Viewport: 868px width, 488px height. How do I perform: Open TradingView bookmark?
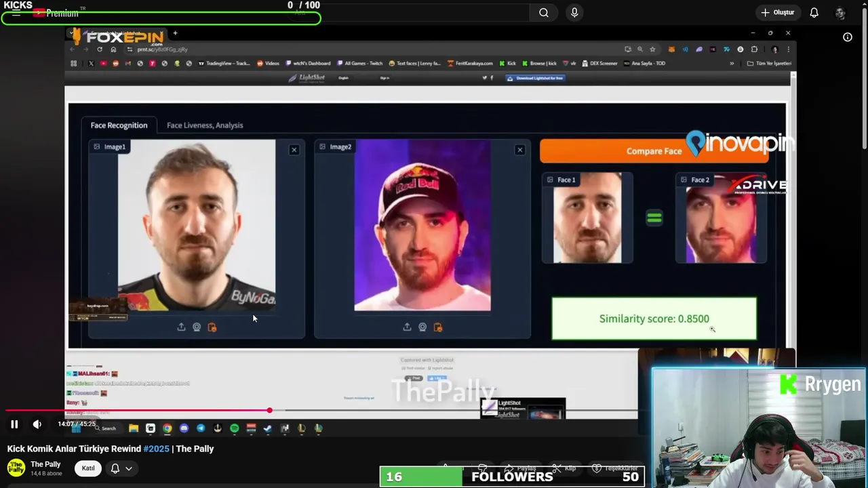224,64
